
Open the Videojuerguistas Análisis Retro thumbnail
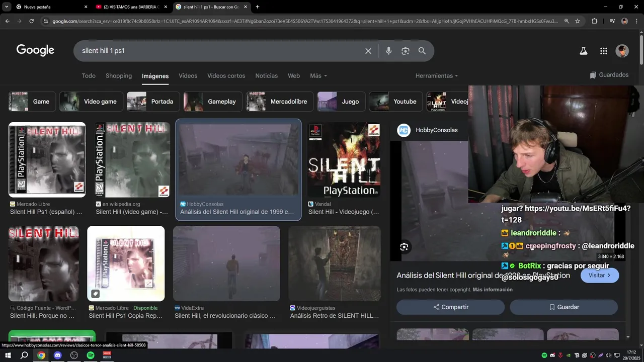click(x=335, y=263)
